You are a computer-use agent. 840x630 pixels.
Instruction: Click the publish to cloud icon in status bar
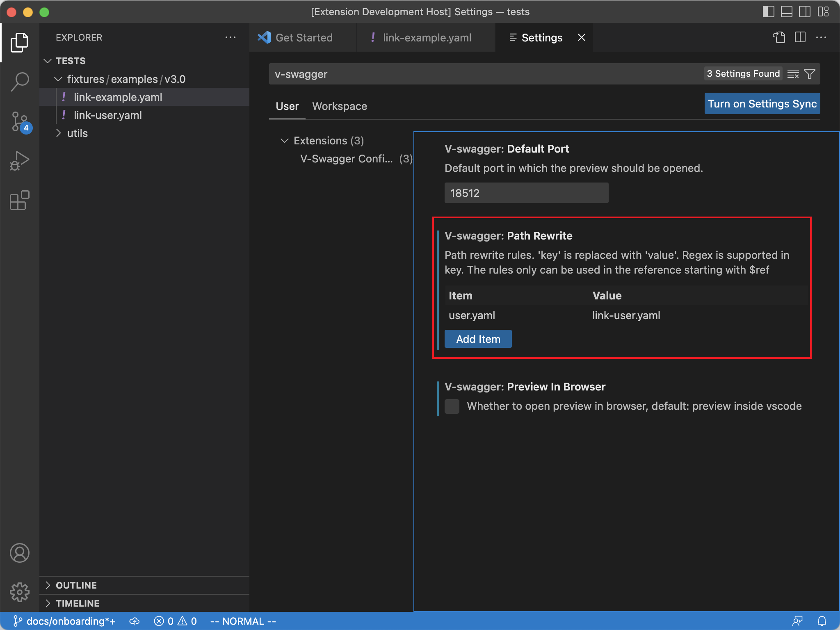pos(135,621)
